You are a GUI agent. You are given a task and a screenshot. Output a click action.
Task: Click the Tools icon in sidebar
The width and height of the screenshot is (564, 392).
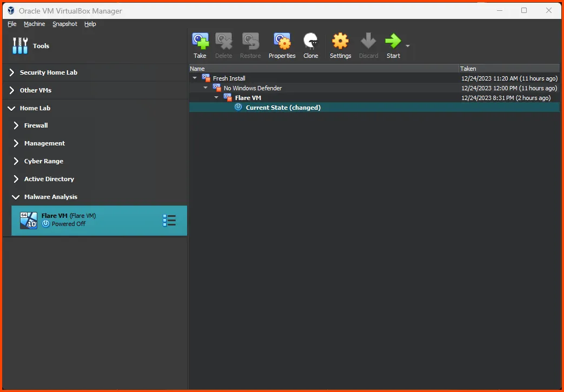pyautogui.click(x=20, y=45)
